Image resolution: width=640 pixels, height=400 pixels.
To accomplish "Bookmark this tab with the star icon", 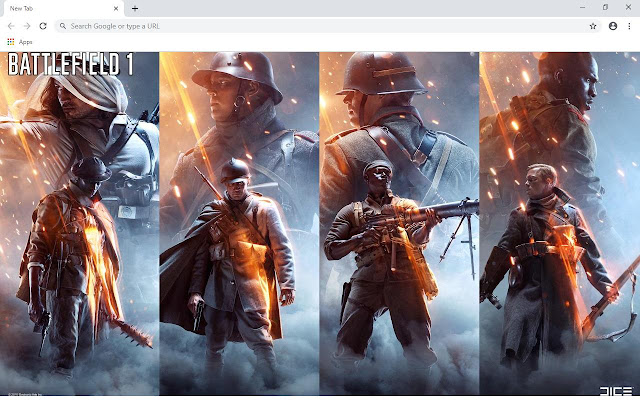I will coord(593,26).
